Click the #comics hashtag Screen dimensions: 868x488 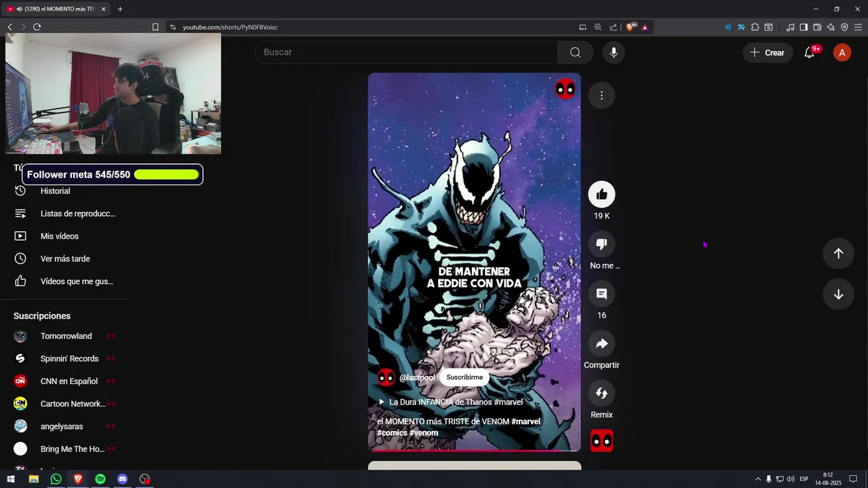point(392,433)
